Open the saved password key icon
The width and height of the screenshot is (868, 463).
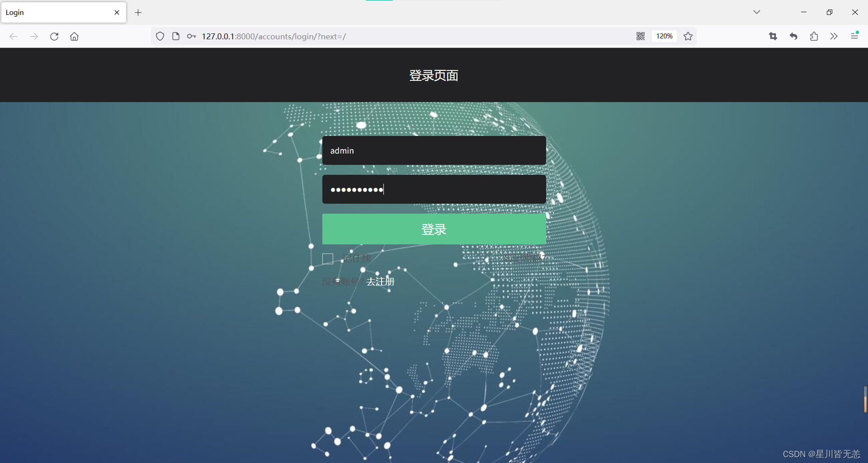pos(192,37)
